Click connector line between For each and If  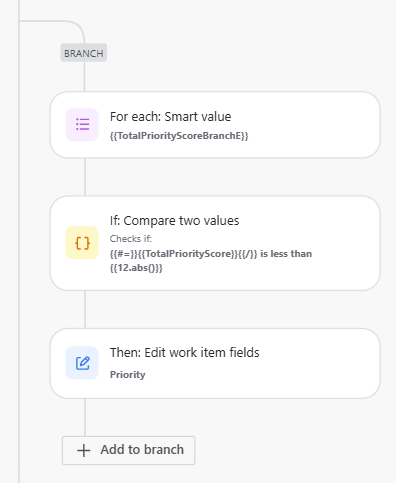[x=85, y=177]
